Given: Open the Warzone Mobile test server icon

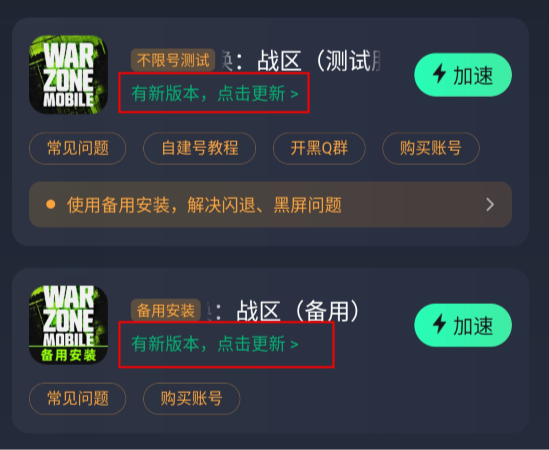Looking at the screenshot, I should coord(68,74).
